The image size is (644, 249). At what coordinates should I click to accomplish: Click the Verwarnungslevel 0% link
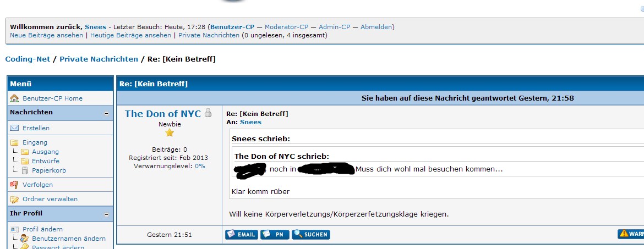click(200, 166)
